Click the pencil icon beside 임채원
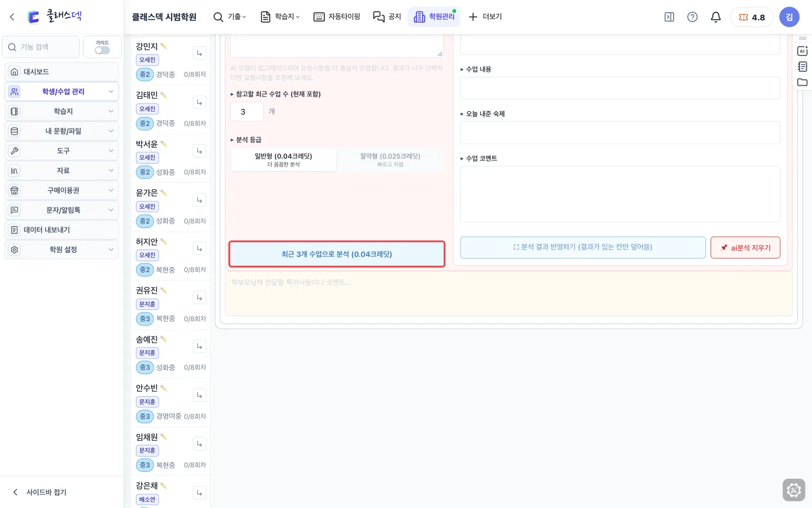Image resolution: width=812 pixels, height=508 pixels. tap(164, 437)
